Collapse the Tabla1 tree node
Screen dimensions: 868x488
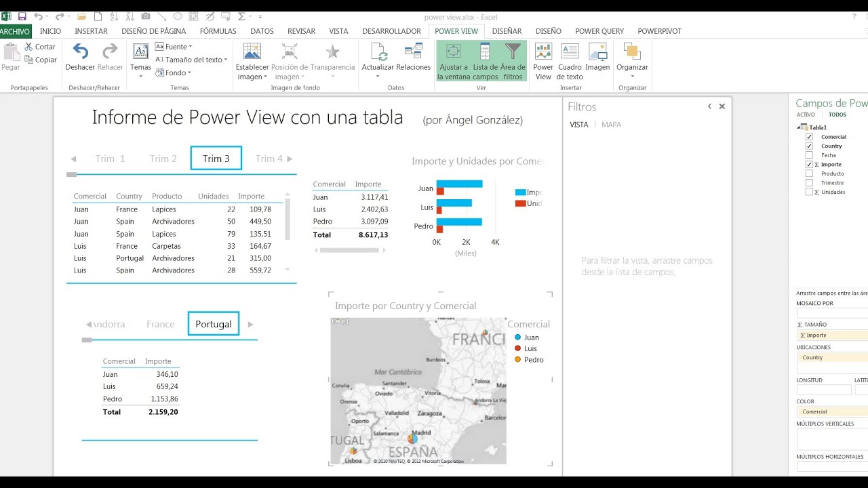tap(799, 127)
